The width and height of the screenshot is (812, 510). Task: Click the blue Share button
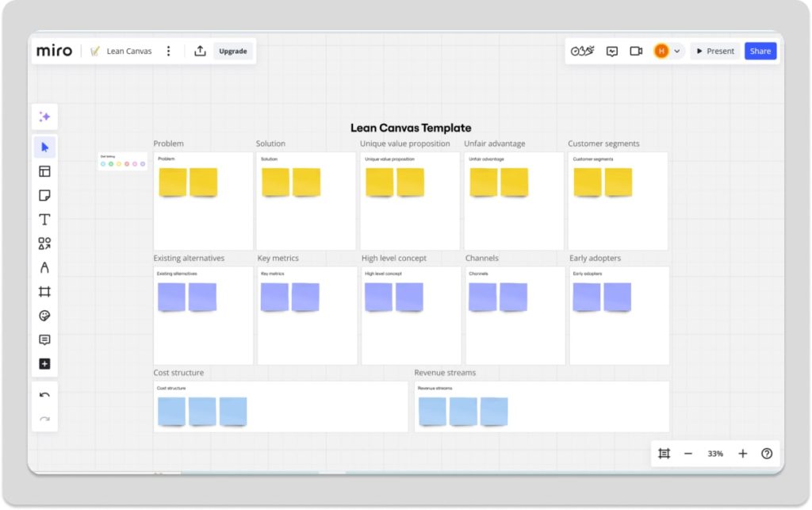pos(760,51)
